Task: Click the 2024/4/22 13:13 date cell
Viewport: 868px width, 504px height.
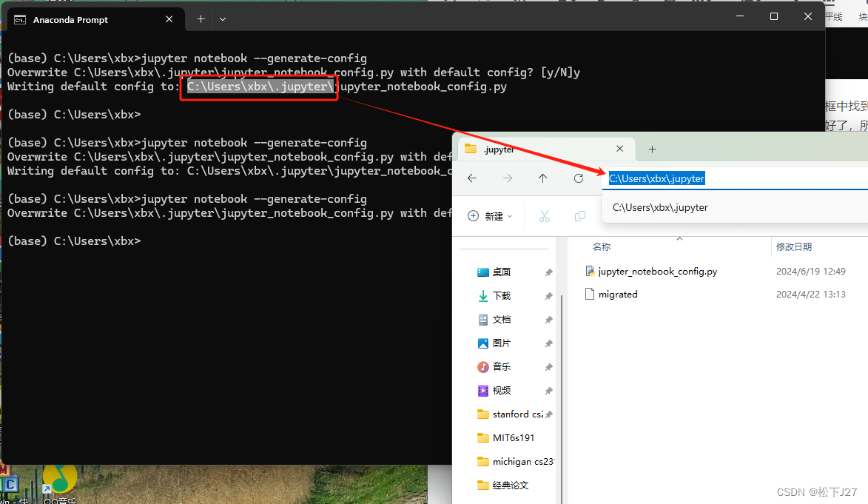Action: tap(810, 295)
